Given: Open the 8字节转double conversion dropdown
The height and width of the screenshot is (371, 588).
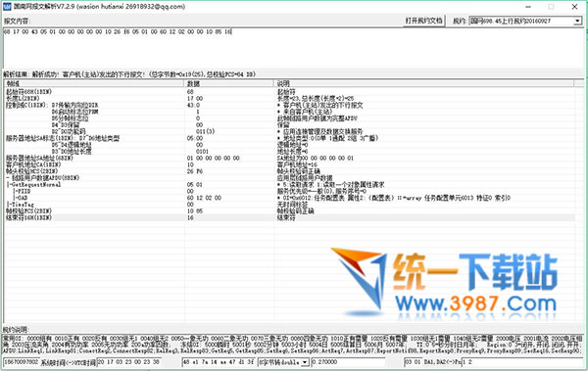Looking at the screenshot, I should (305, 362).
